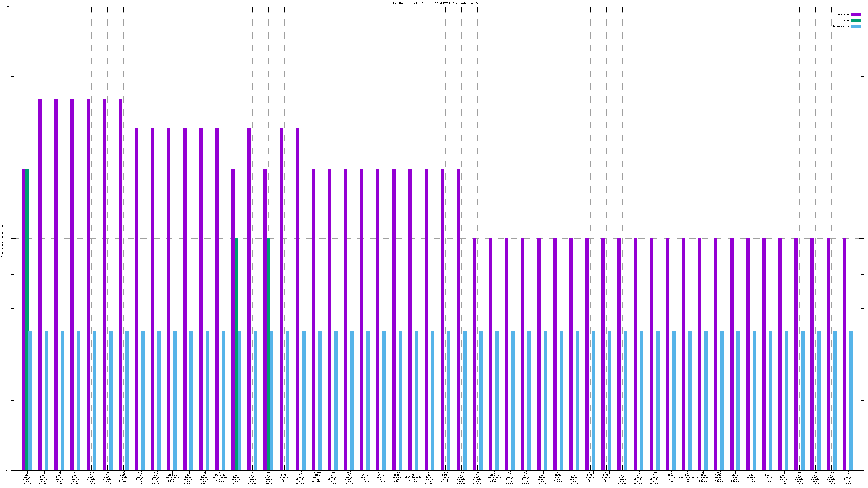Click the dnsbl-2.uceprotect.net 5 hops label

tap(171, 477)
